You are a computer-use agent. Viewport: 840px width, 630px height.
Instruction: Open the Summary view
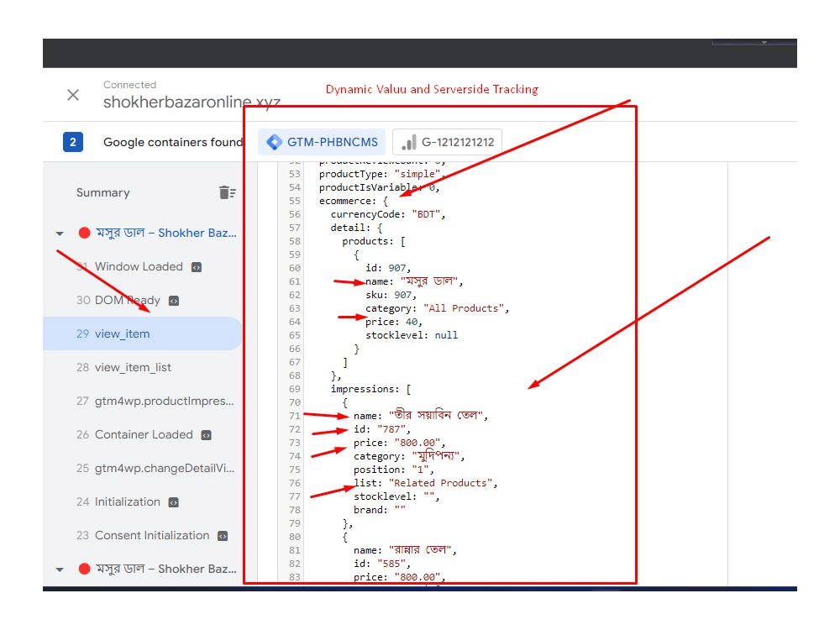[x=102, y=192]
